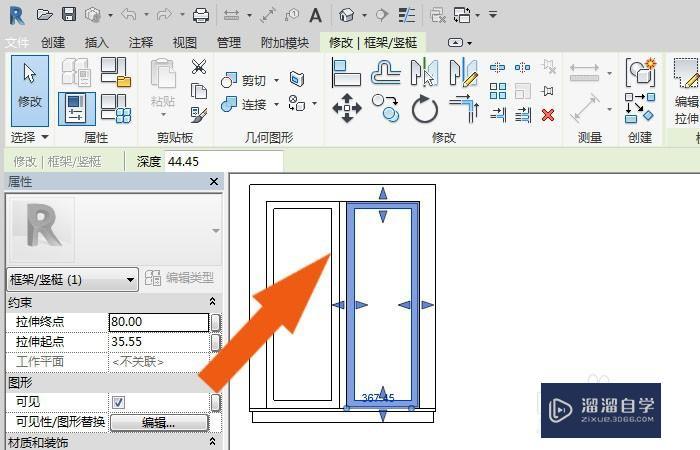Click the 编辑类型 edit type button
This screenshot has height=450, width=700.
click(180, 278)
